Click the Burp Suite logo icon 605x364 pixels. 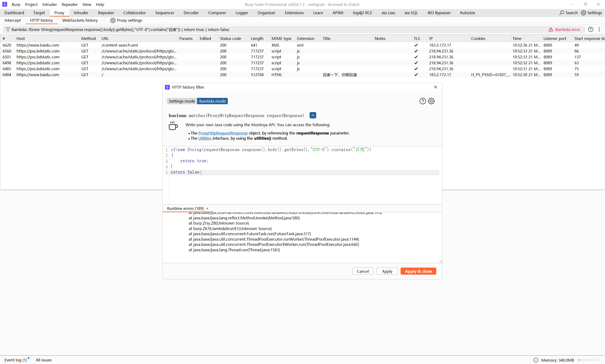click(5, 4)
